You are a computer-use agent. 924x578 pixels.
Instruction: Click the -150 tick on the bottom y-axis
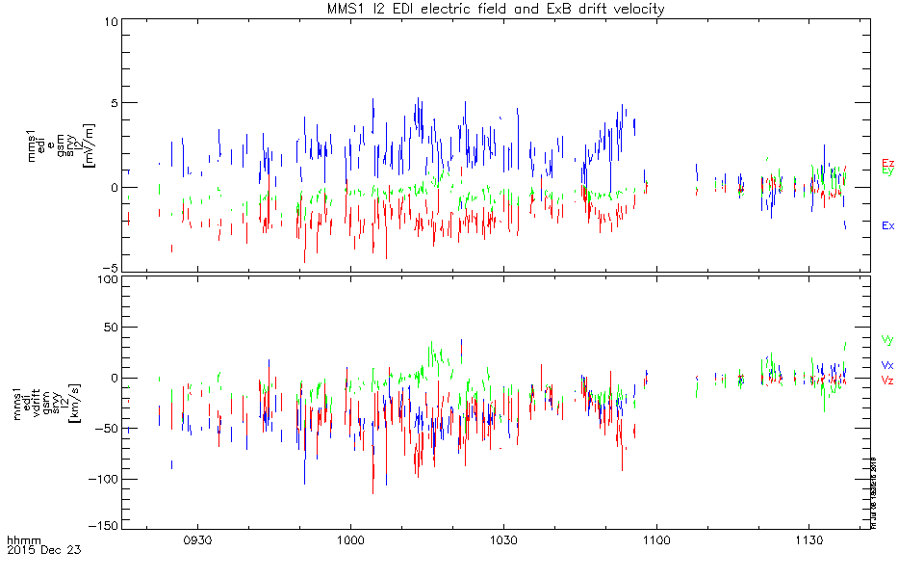[103, 526]
